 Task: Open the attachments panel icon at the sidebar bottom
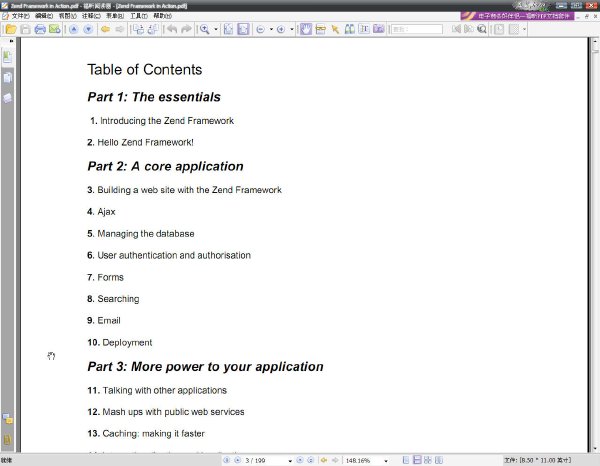[x=7, y=440]
